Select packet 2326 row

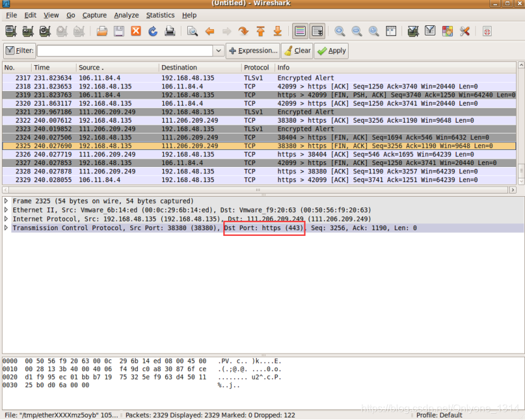pos(259,154)
